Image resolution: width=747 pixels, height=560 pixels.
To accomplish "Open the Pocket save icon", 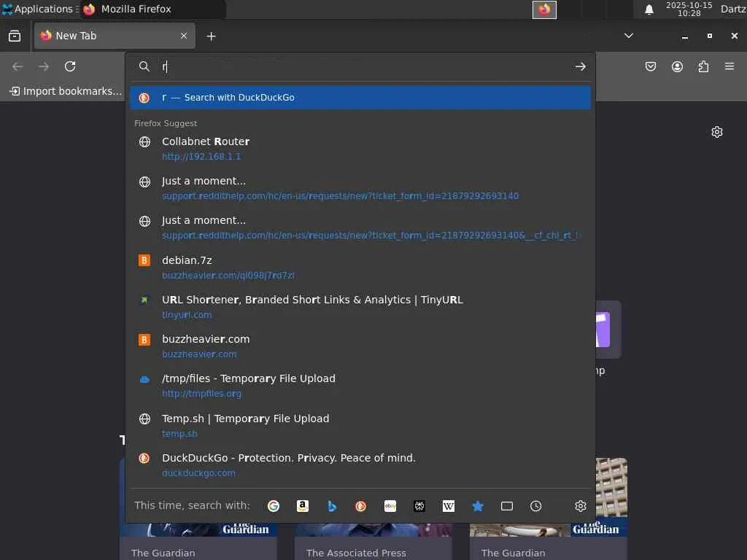I will tap(650, 66).
